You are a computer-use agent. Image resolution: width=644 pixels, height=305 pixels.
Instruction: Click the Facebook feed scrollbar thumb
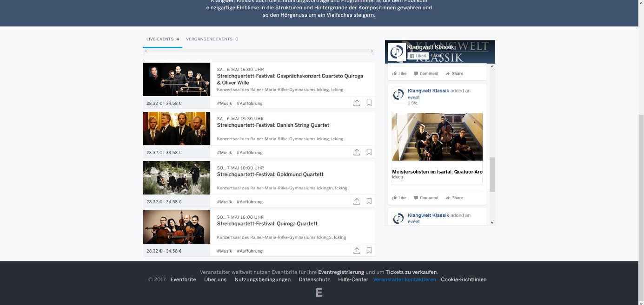point(492,175)
